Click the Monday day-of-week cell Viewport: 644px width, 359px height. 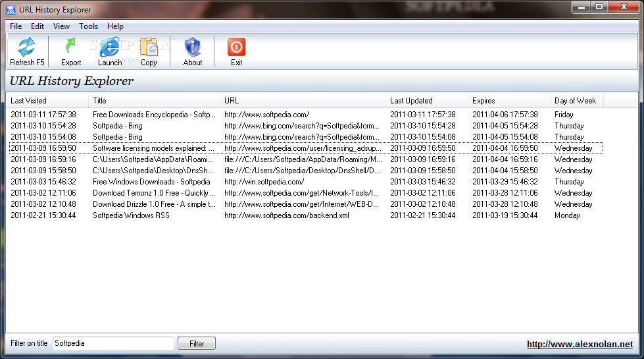(567, 215)
